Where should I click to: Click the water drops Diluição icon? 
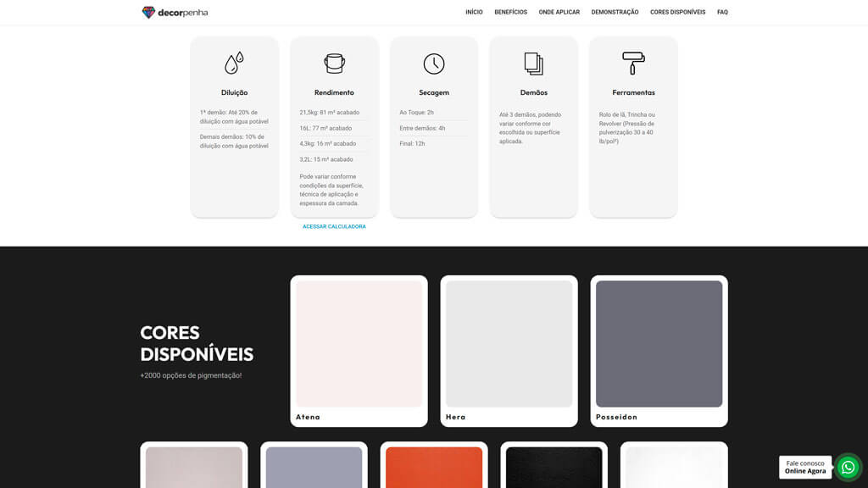pyautogui.click(x=234, y=63)
